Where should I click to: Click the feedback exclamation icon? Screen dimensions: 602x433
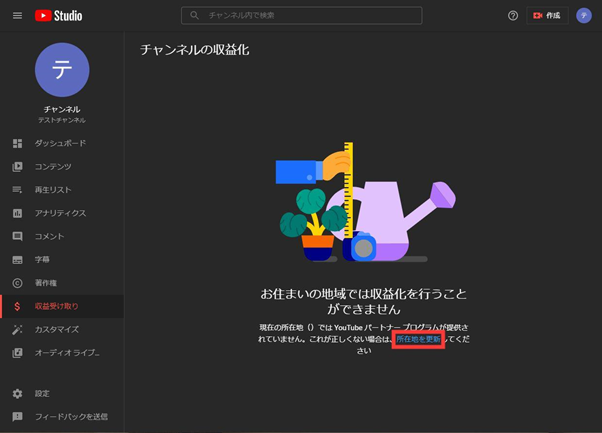click(17, 416)
